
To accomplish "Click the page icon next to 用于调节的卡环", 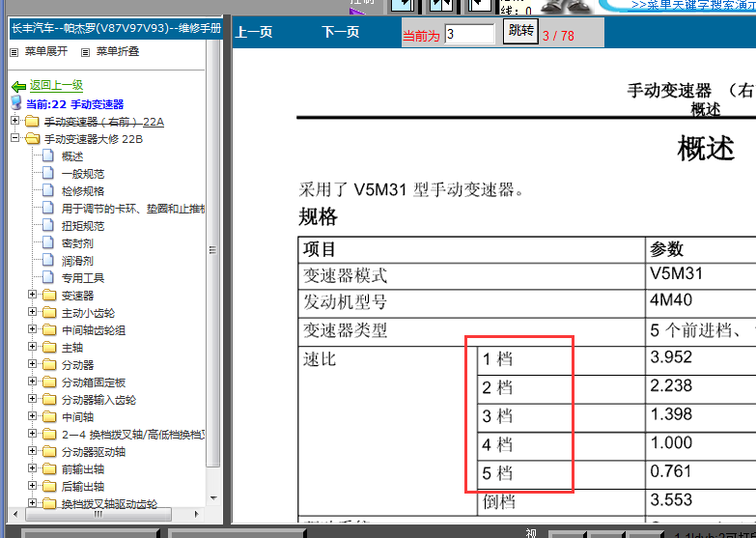I will click(x=47, y=208).
